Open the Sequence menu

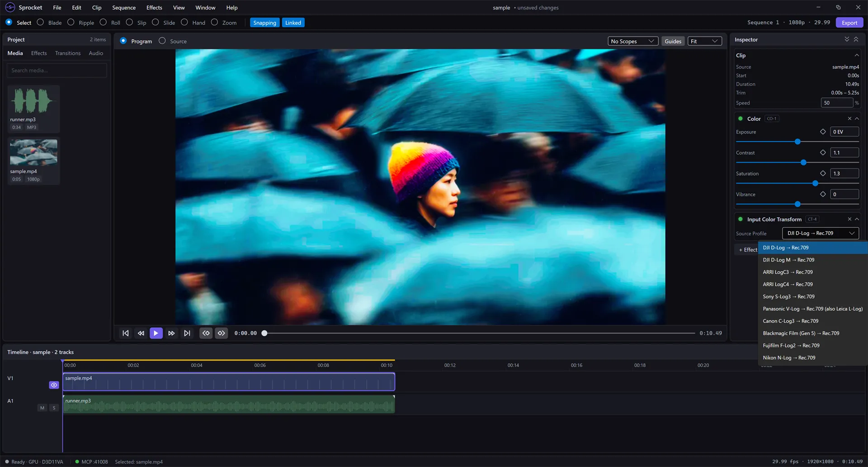click(x=124, y=7)
